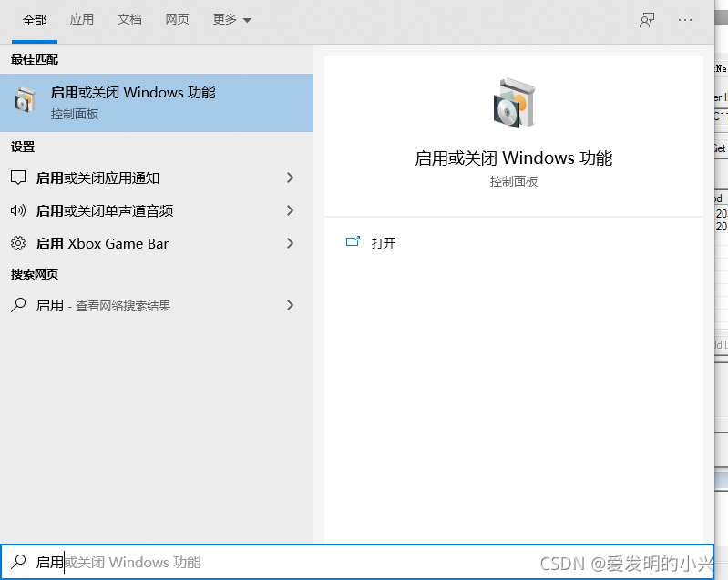The width and height of the screenshot is (728, 580).
Task: Switch to the 网页 tab
Action: pos(178,19)
